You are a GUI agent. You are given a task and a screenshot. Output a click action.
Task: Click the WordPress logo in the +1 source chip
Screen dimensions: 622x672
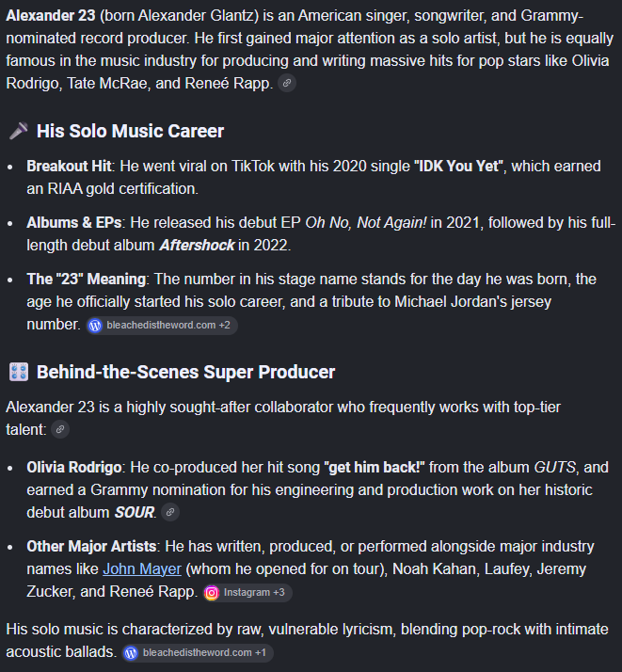(x=131, y=653)
